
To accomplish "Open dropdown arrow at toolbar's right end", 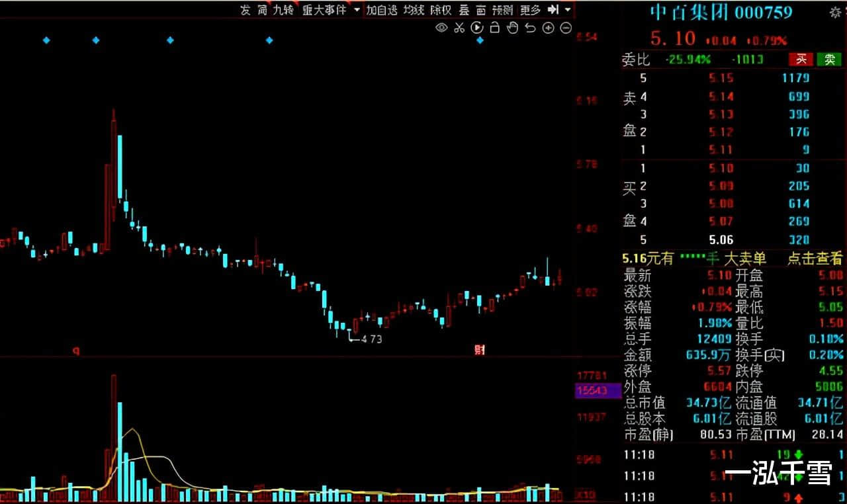I will pyautogui.click(x=568, y=10).
